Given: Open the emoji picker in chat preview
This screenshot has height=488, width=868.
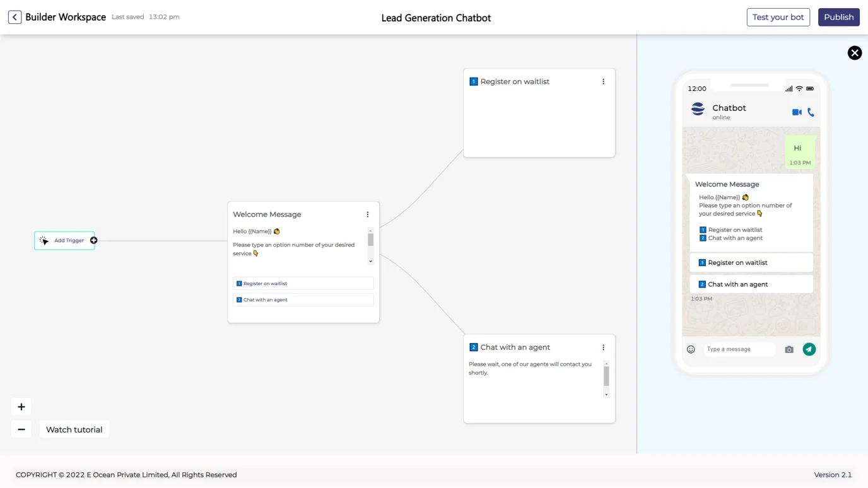Looking at the screenshot, I should coord(691,349).
